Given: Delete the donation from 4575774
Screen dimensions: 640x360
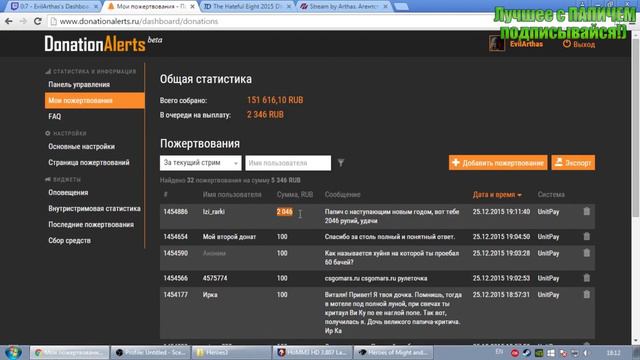Looking at the screenshot, I should (x=587, y=278).
